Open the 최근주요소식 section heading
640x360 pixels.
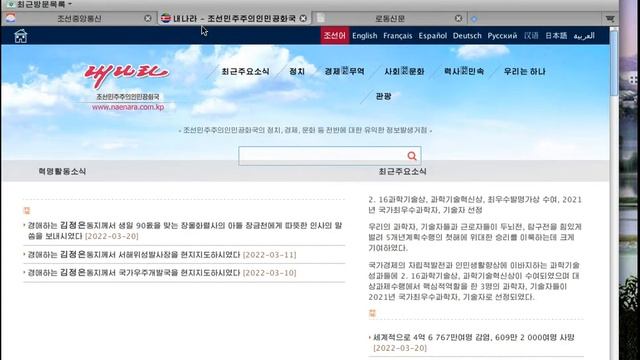[402, 171]
